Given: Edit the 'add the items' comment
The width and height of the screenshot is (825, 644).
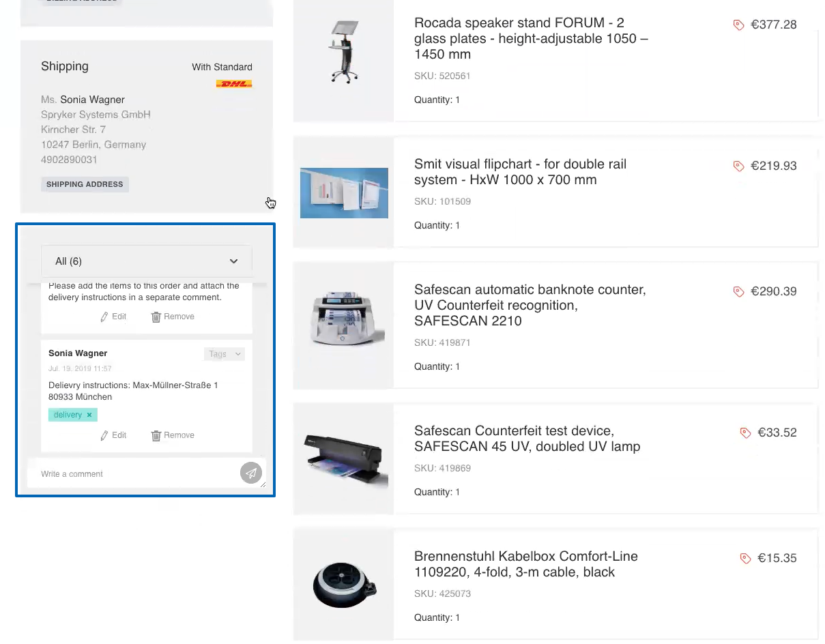Looking at the screenshot, I should click(113, 317).
